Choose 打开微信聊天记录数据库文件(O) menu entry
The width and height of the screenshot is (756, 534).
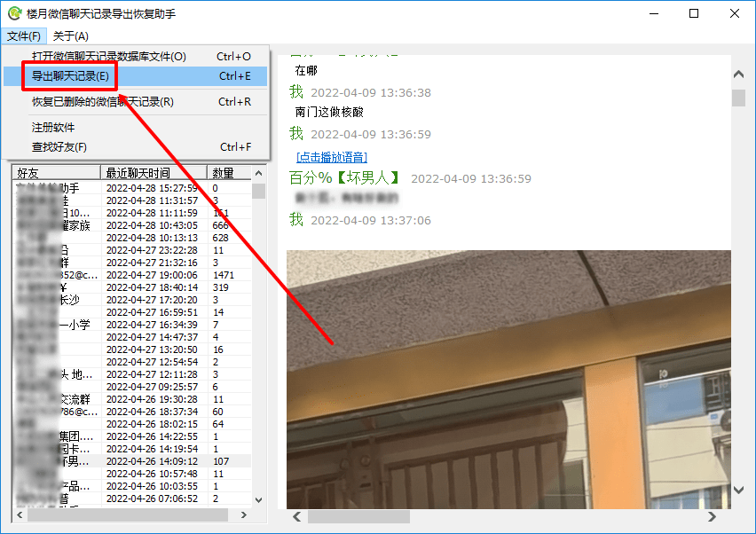tap(135, 57)
